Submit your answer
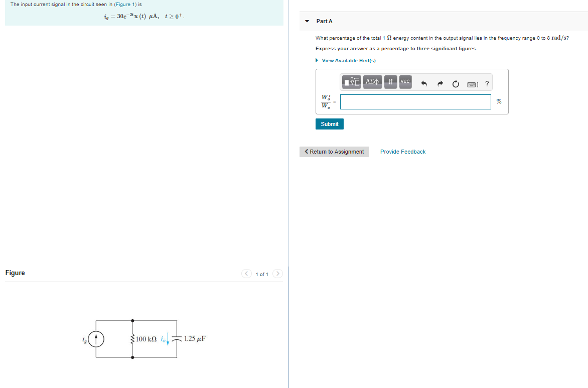The height and width of the screenshot is (388, 588). click(329, 123)
